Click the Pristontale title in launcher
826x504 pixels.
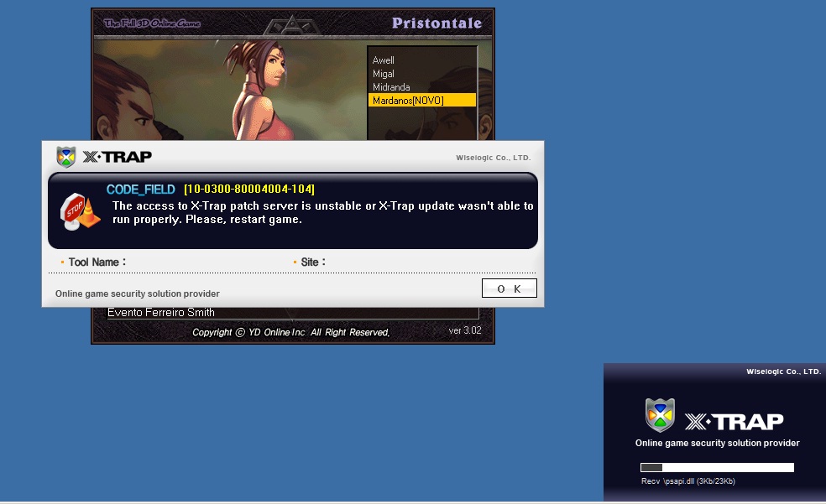437,23
